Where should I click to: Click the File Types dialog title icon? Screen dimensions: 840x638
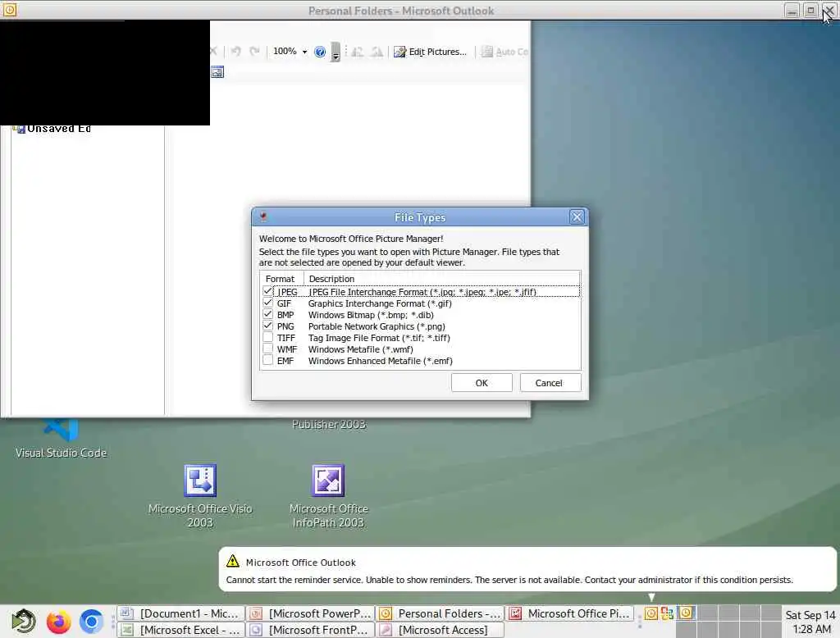[263, 217]
